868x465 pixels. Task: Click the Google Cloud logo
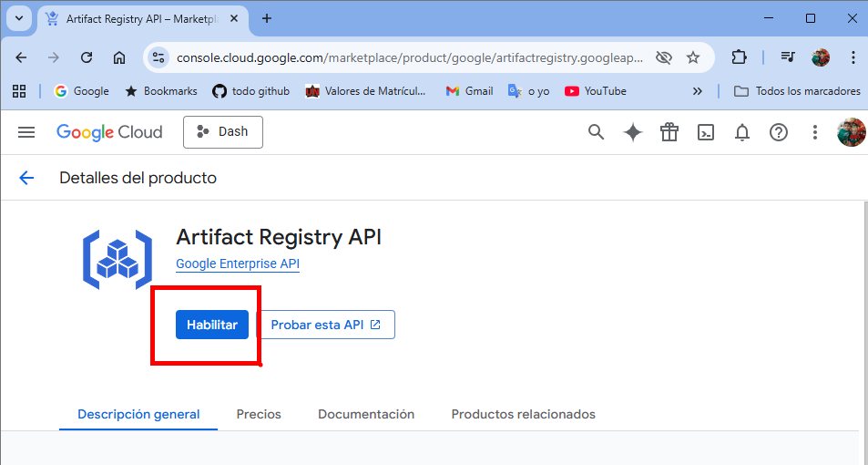109,132
